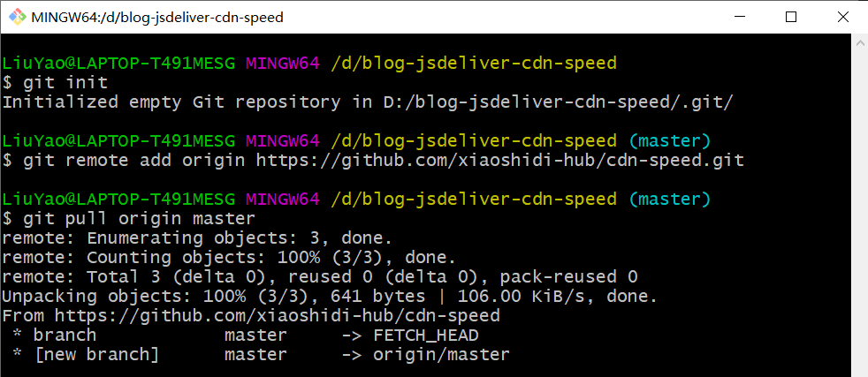Click the github.com cdn-speed.git URL in remote add command

(x=499, y=160)
